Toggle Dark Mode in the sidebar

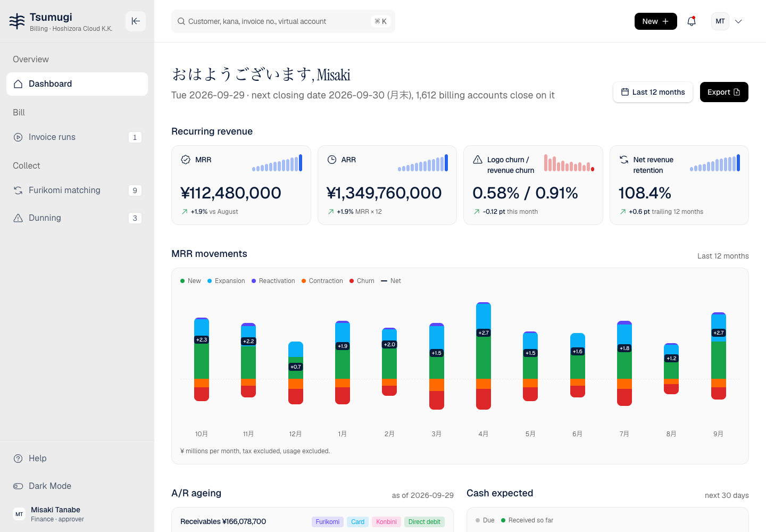(77, 486)
